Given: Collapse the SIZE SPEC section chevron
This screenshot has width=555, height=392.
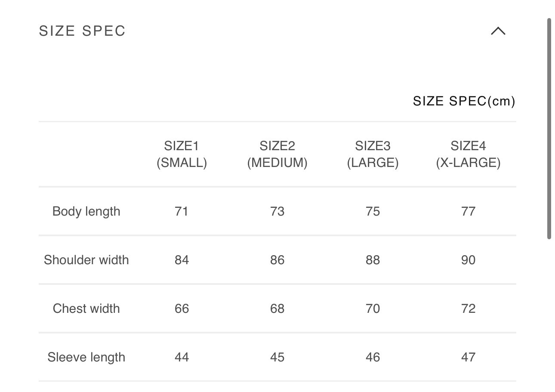Looking at the screenshot, I should pos(498,31).
